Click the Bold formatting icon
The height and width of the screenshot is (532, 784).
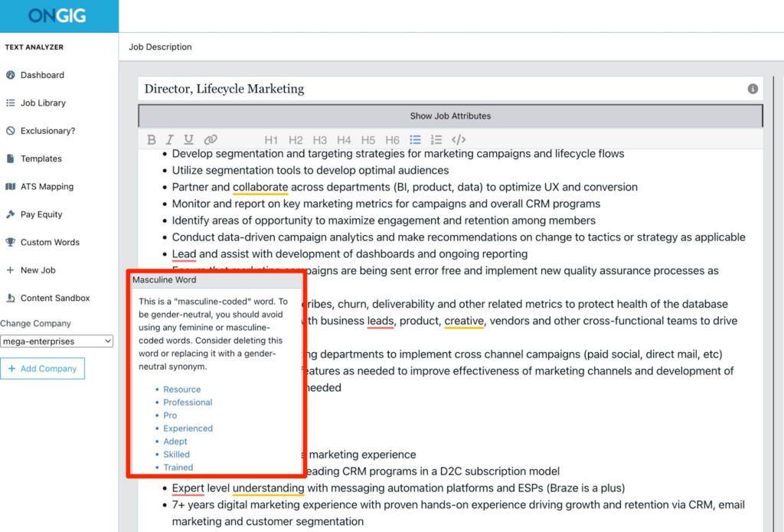click(x=152, y=139)
